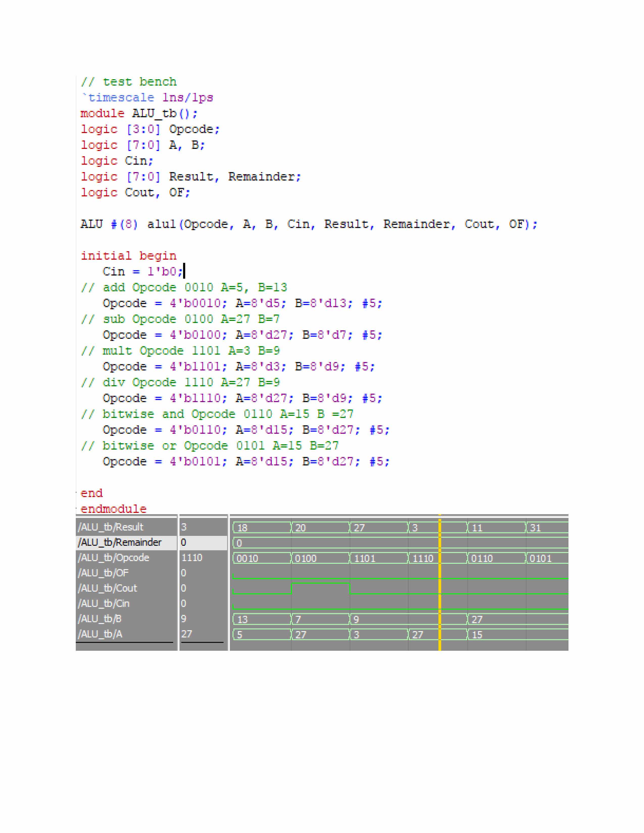Select the /ALU_tb/Opcode signal name
Image resolution: width=644 pixels, height=833 pixels.
coord(114,558)
